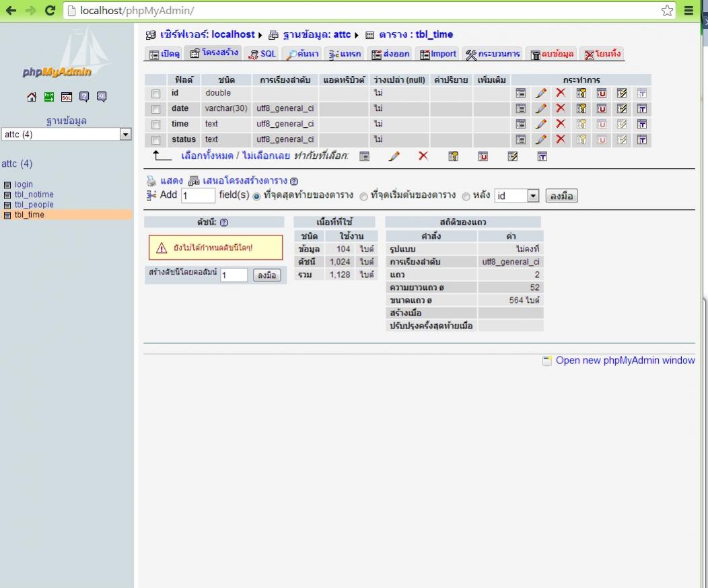
Task: Open the login table in sidebar
Action: click(x=24, y=184)
